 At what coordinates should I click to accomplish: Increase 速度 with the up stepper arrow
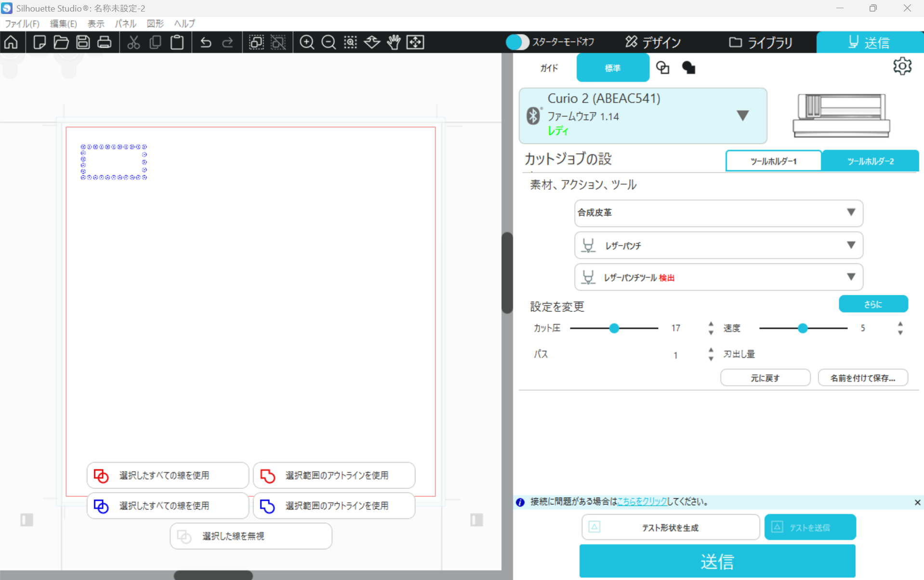(x=900, y=324)
